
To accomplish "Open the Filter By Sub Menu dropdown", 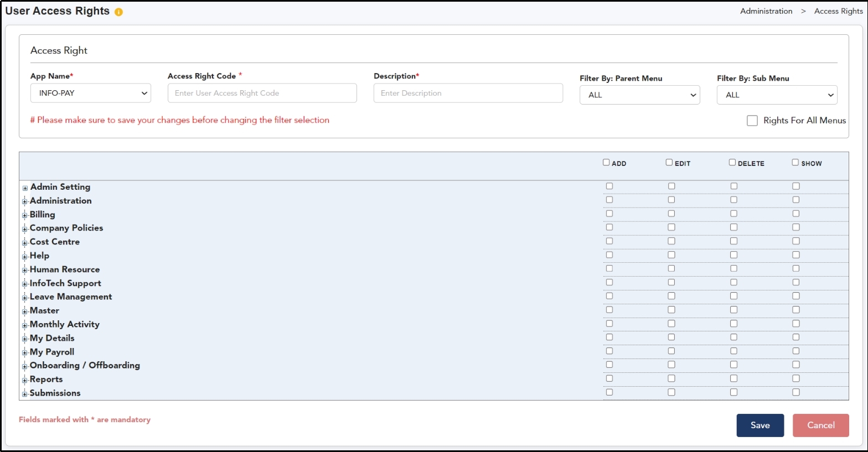I will point(777,95).
